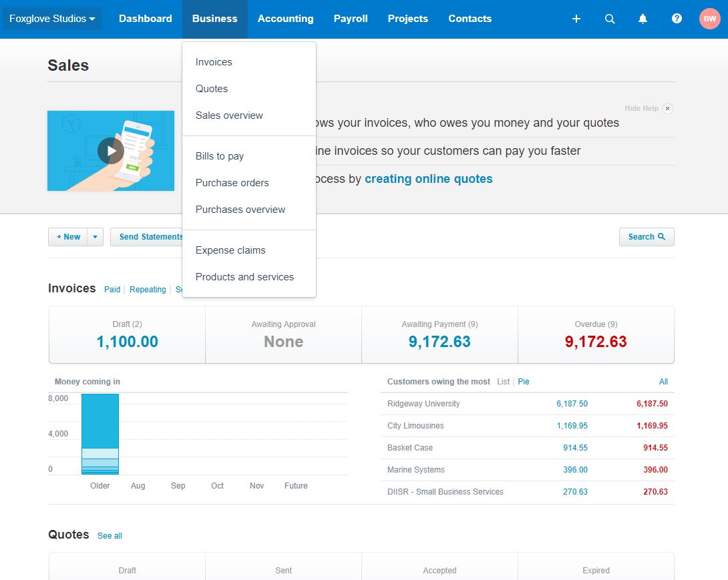
Task: Open the Overdue invoices tile
Action: coord(595,334)
